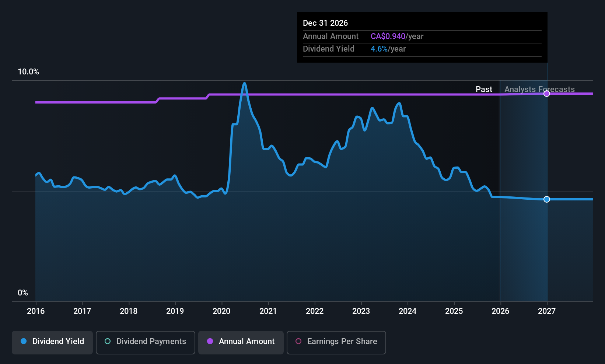The height and width of the screenshot is (364, 605).
Task: Click the 4.6%/year dividend yield value
Action: 388,49
